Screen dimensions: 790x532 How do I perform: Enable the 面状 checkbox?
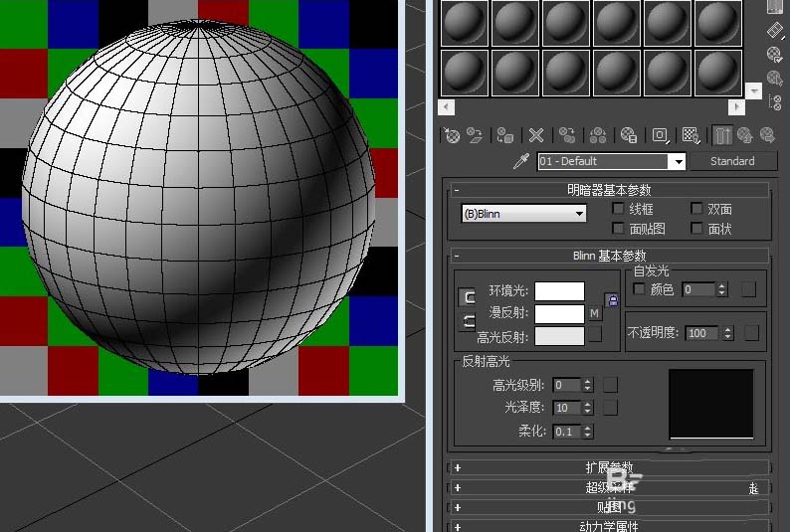point(696,229)
